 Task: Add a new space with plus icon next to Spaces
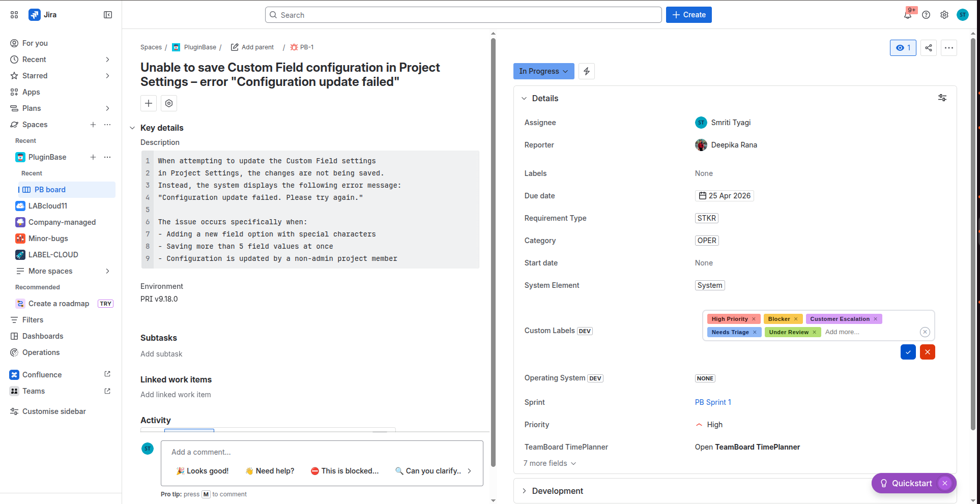point(93,125)
